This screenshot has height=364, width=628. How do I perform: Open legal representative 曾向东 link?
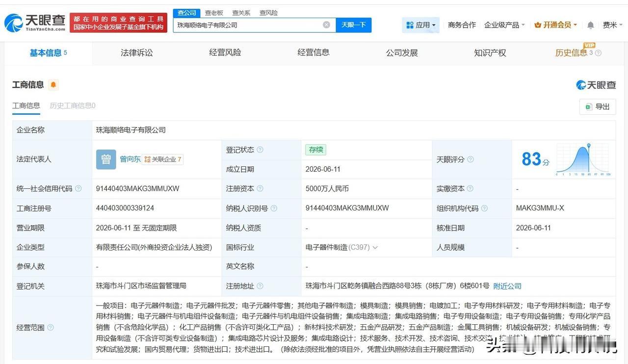130,159
